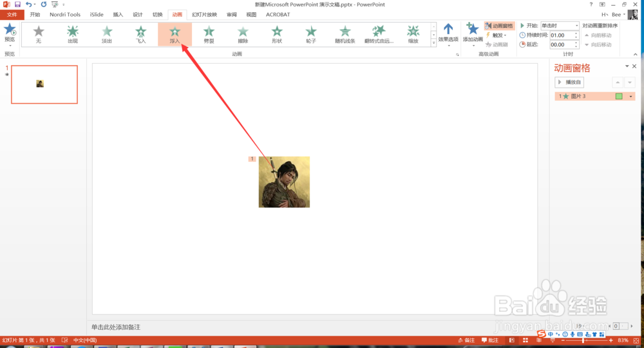Switch to the 设计 (Design) tab
Viewport: 644px width, 348px height.
[138, 14]
